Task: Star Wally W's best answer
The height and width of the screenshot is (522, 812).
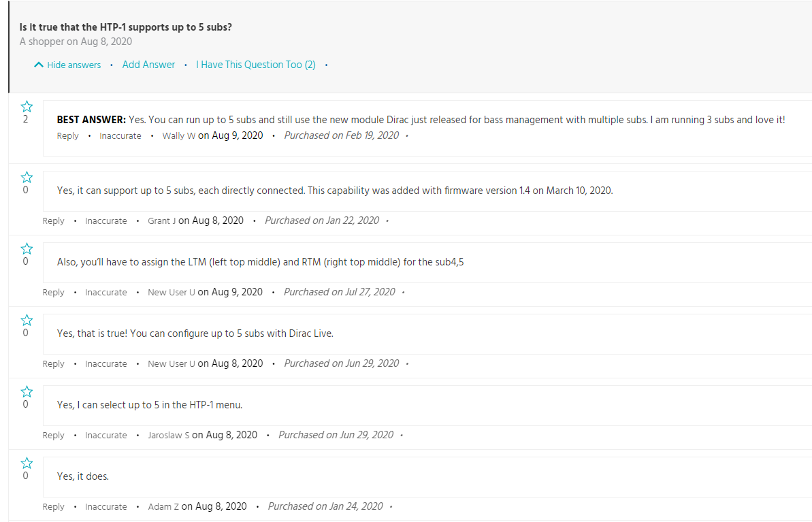Action: [27, 107]
